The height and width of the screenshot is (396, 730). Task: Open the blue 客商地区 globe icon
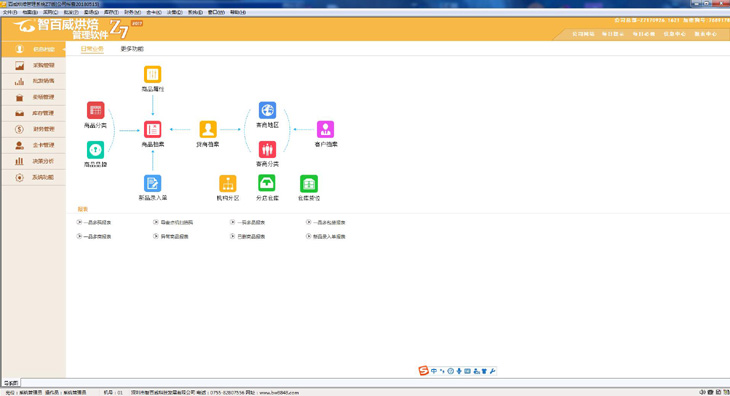coord(267,110)
